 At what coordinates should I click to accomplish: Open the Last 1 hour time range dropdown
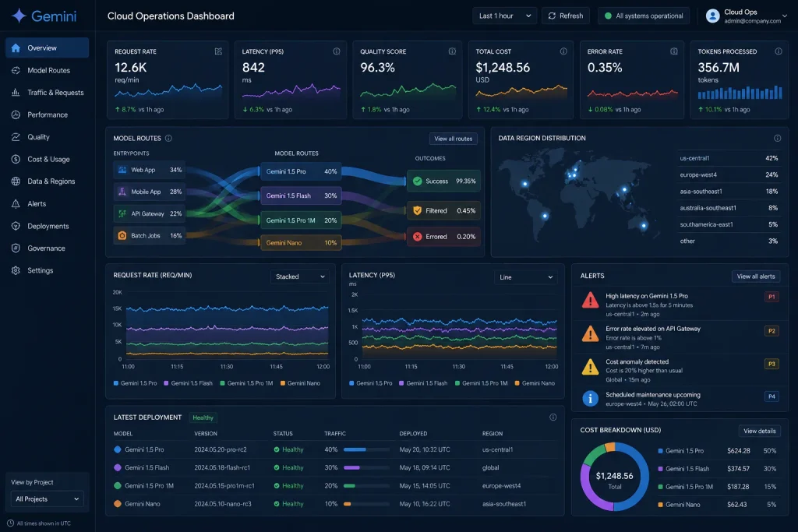click(x=504, y=16)
